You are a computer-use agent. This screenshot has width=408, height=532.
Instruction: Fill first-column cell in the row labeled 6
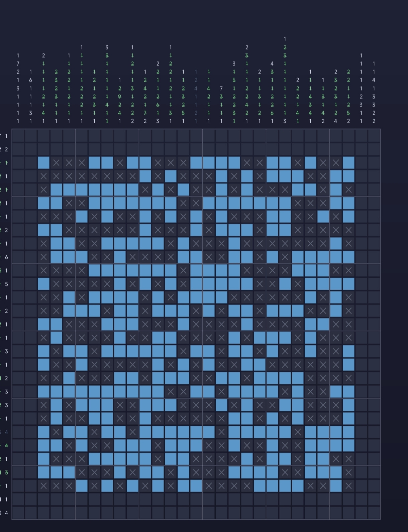tap(18, 257)
